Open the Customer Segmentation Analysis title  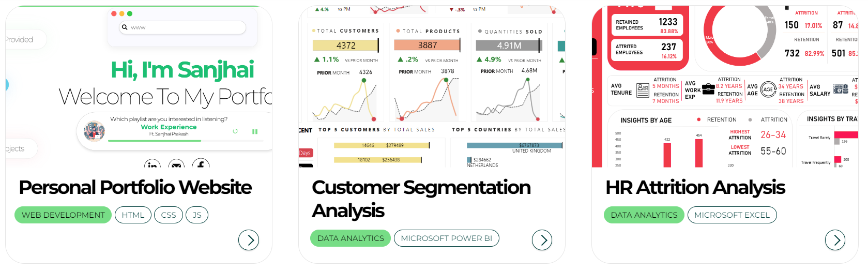click(421, 199)
